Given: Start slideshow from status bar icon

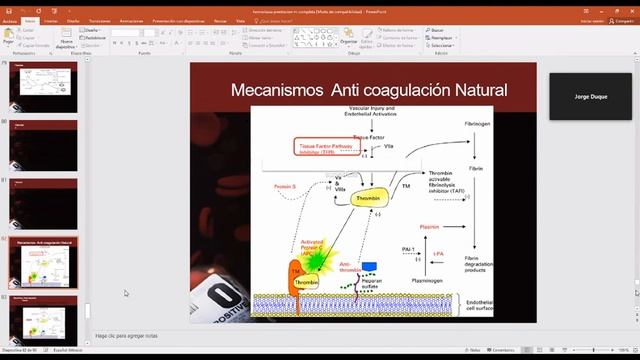Looking at the screenshot, I should pos(564,350).
